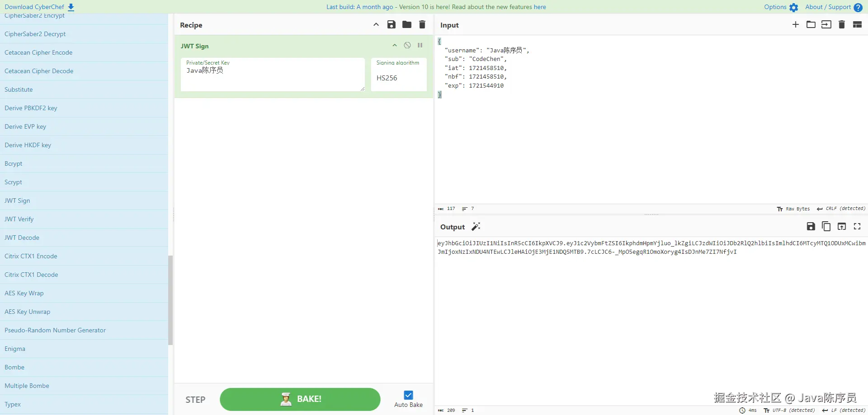Open input Raw Bytes character encoding

[x=793, y=209]
